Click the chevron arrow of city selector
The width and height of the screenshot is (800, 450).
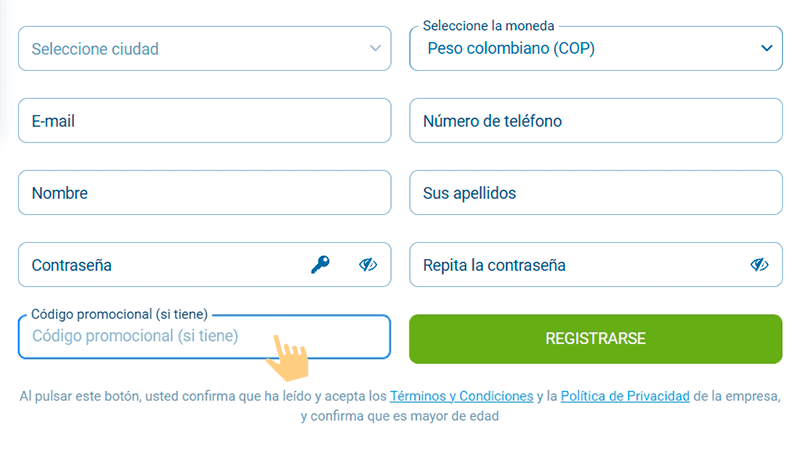click(x=375, y=48)
